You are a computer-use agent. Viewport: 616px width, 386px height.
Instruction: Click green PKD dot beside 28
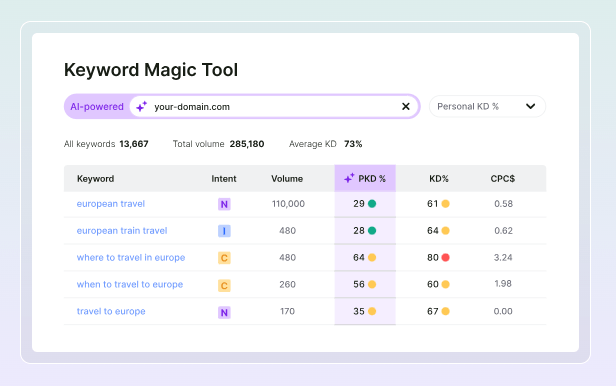[x=372, y=231]
